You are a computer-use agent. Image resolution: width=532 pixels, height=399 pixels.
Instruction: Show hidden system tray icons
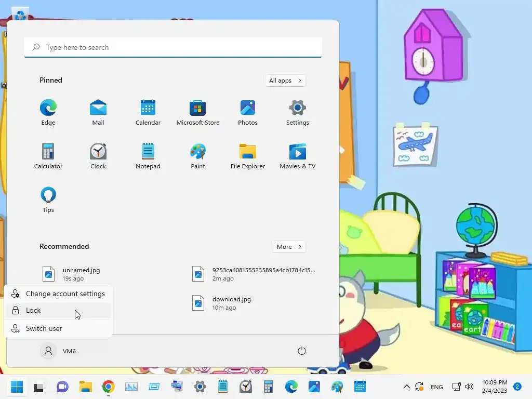point(406,387)
